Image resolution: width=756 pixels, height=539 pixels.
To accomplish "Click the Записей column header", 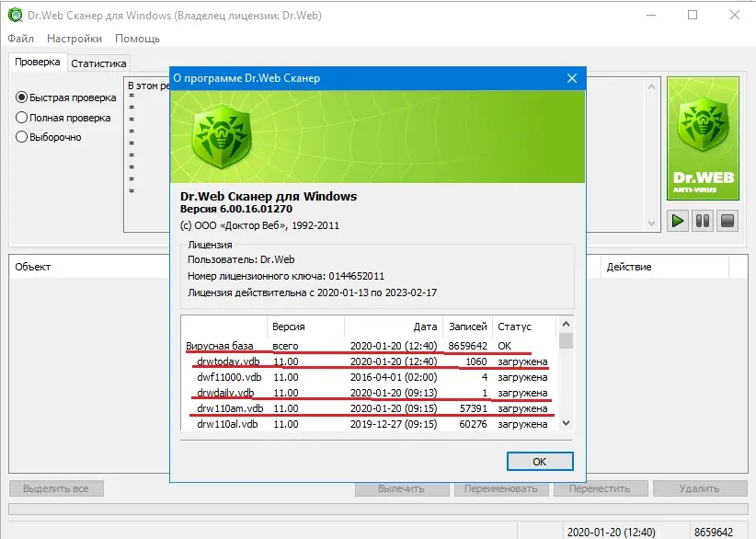I will click(x=468, y=327).
